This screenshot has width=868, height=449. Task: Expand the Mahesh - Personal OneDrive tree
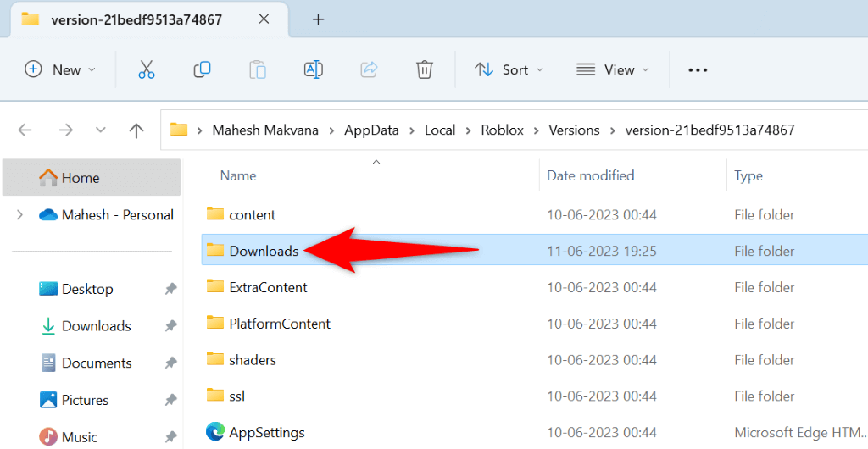click(x=19, y=215)
